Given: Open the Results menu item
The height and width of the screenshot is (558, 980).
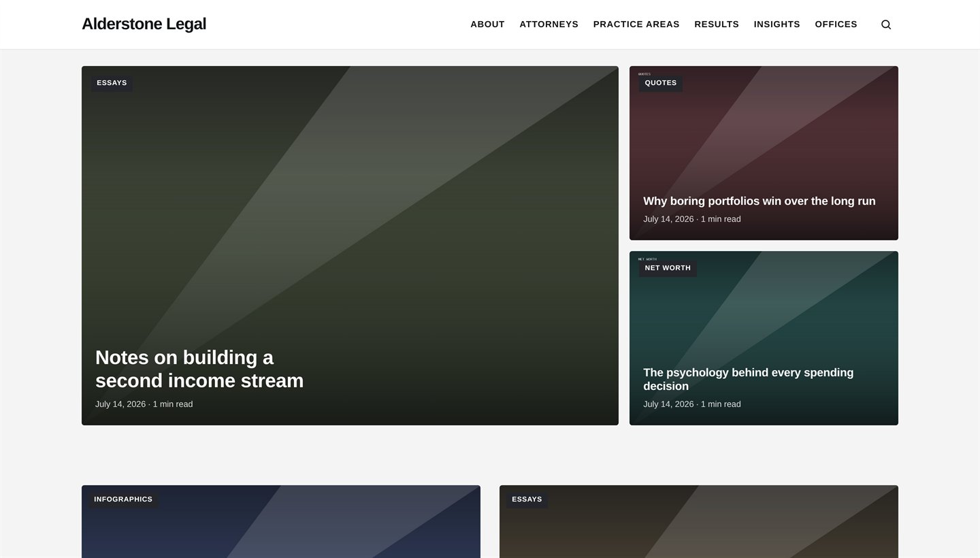Looking at the screenshot, I should coord(717,24).
